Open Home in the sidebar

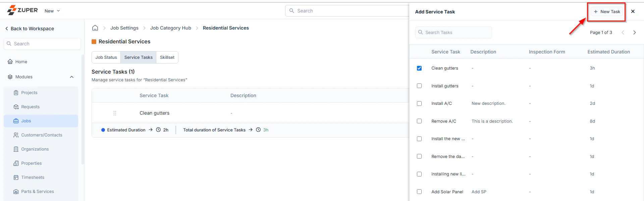pyautogui.click(x=17, y=62)
